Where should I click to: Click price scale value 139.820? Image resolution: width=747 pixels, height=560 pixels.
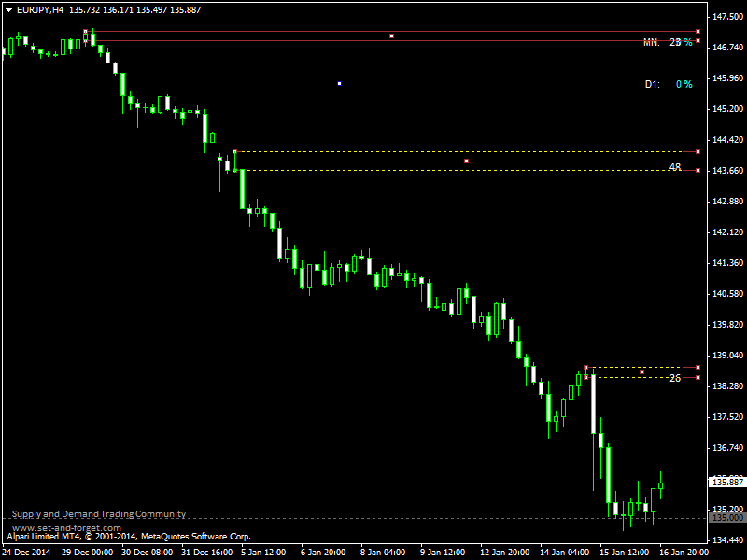[x=727, y=325]
